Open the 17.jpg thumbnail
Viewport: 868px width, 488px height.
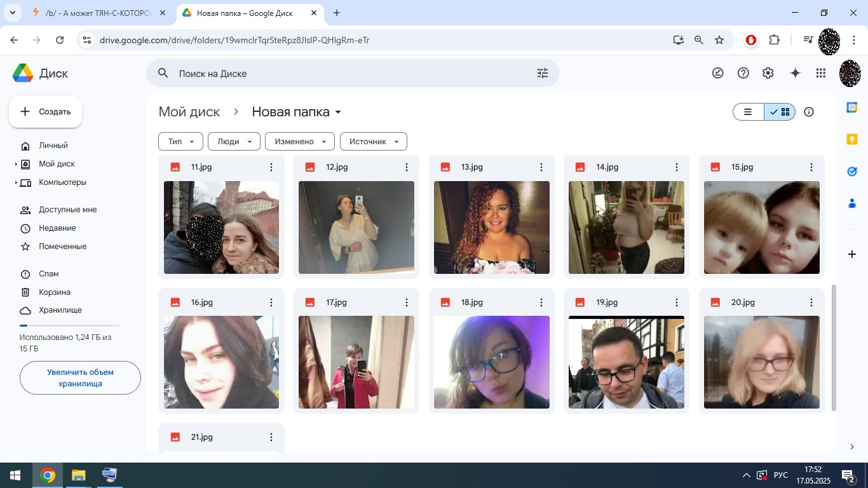(356, 362)
